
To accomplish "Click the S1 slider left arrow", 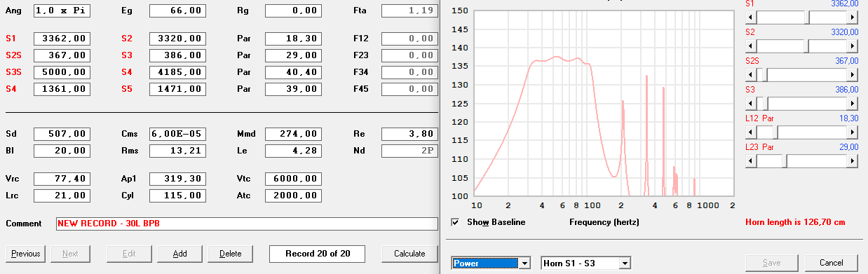I will click(751, 17).
